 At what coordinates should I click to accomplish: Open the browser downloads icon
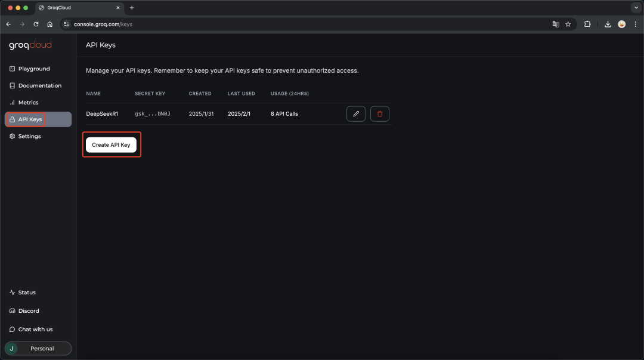(608, 24)
